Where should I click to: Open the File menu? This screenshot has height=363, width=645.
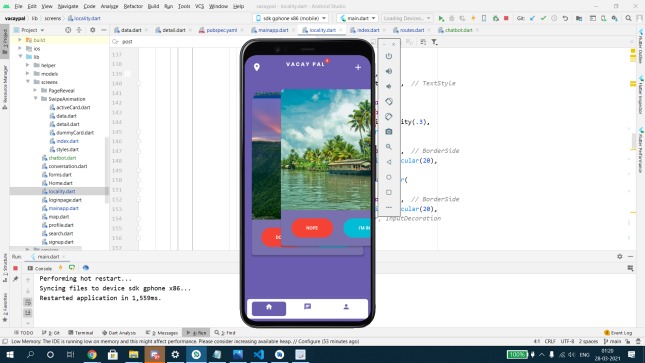pos(19,6)
